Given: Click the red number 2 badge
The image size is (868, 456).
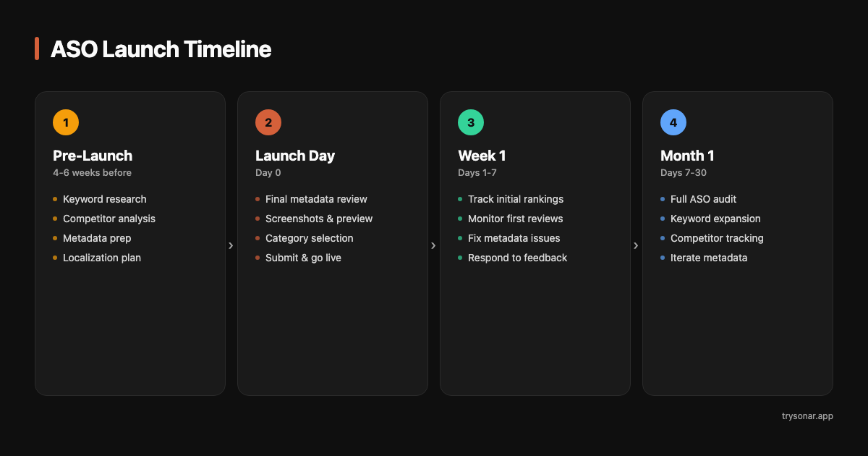Looking at the screenshot, I should [268, 122].
